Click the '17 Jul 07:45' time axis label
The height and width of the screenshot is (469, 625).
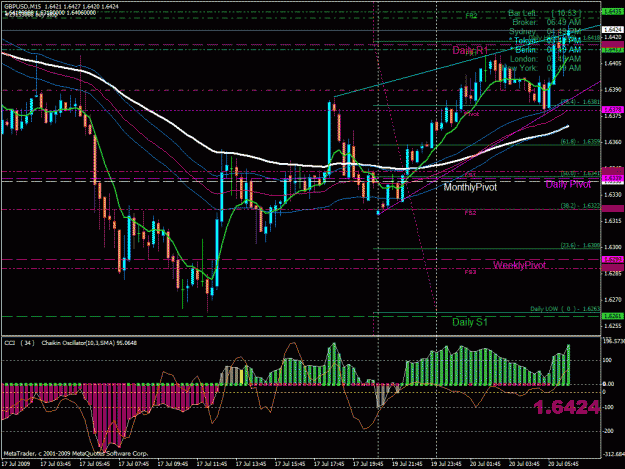[x=134, y=464]
